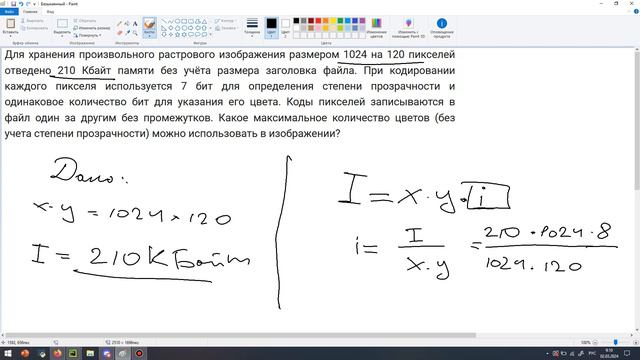This screenshot has width=640, height=360.
Task: Show hidden tray icons chevron
Action: coord(547,353)
